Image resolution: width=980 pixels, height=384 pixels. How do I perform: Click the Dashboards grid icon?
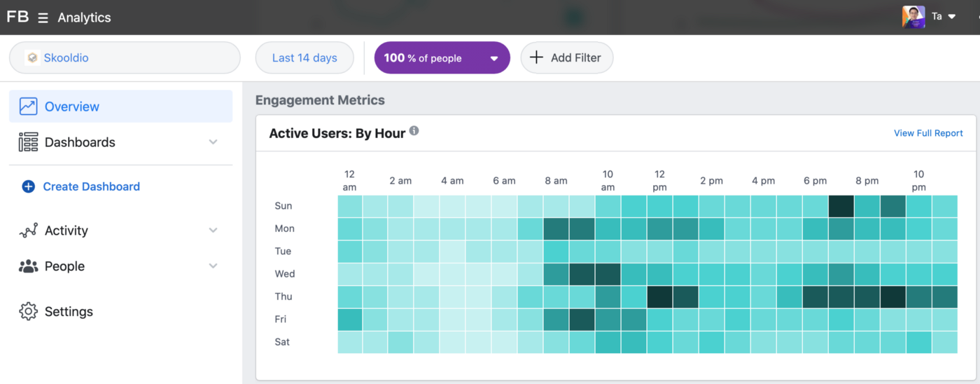29,142
